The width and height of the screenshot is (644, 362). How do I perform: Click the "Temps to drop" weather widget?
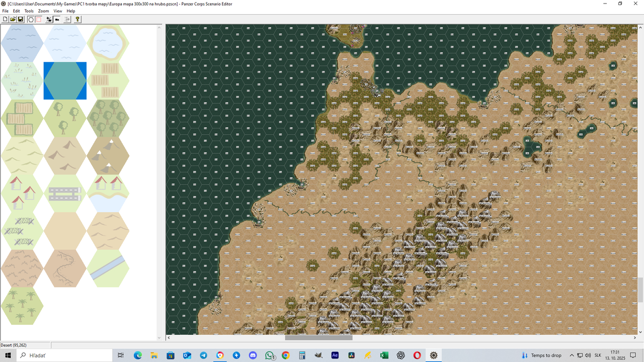(x=541, y=355)
